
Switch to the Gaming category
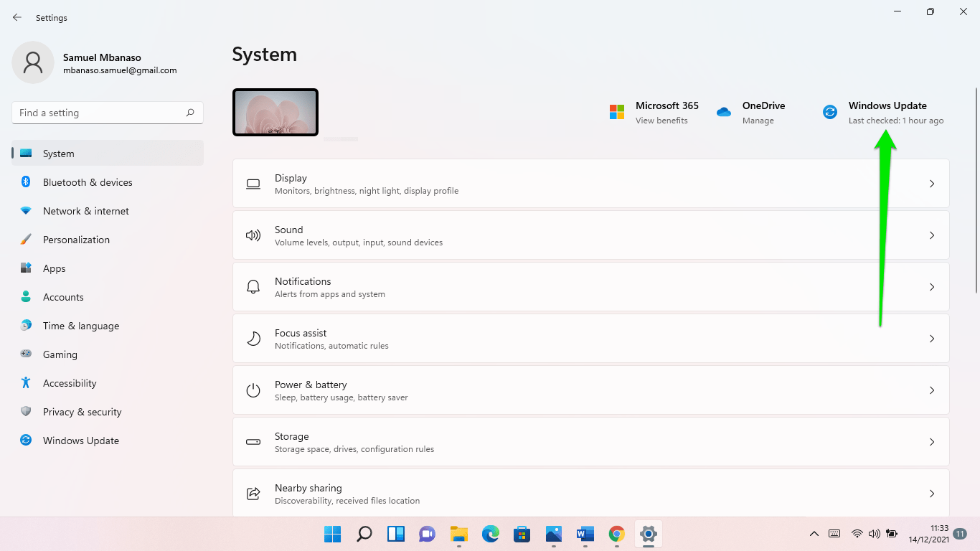pyautogui.click(x=60, y=354)
